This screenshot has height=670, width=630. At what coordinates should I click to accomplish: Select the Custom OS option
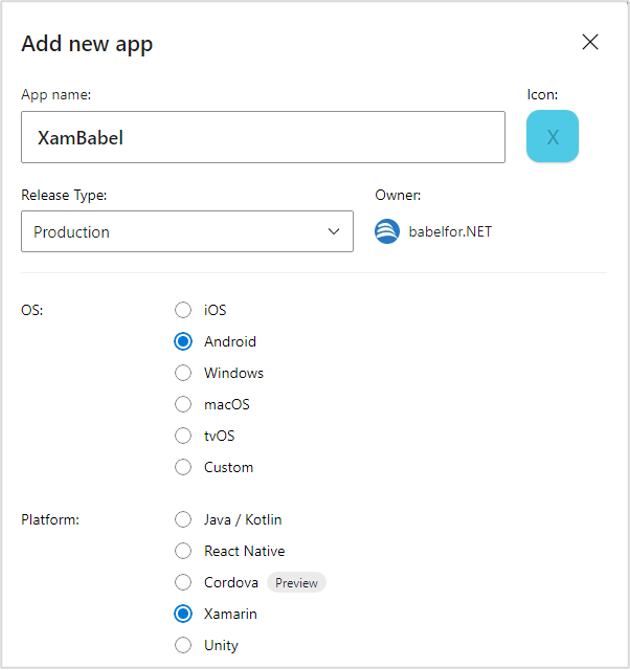pyautogui.click(x=183, y=467)
